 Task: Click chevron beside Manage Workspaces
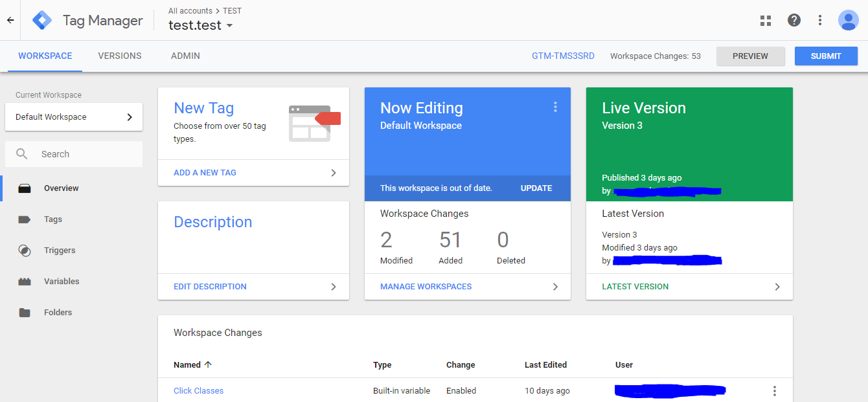(555, 287)
